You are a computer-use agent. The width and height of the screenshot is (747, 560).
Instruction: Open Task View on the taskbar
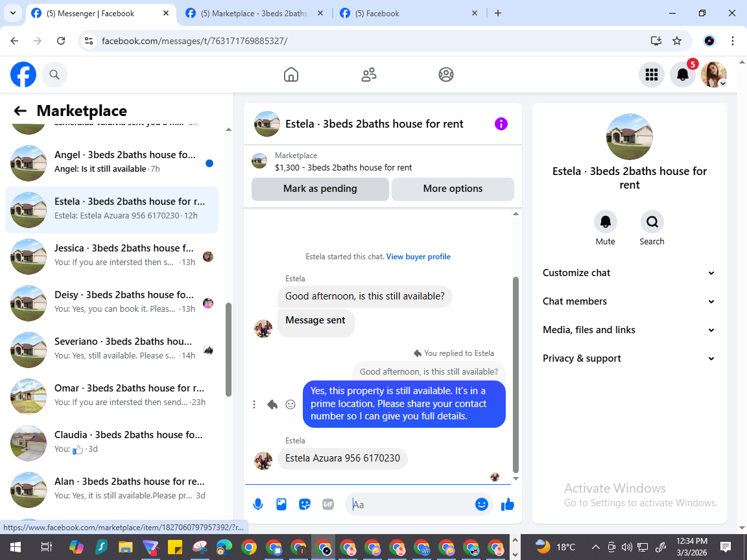click(46, 547)
